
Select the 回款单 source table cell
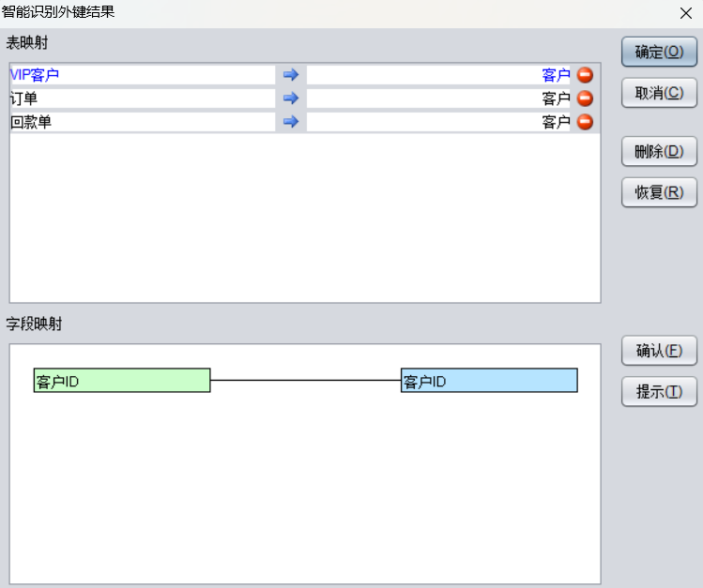[x=142, y=122]
